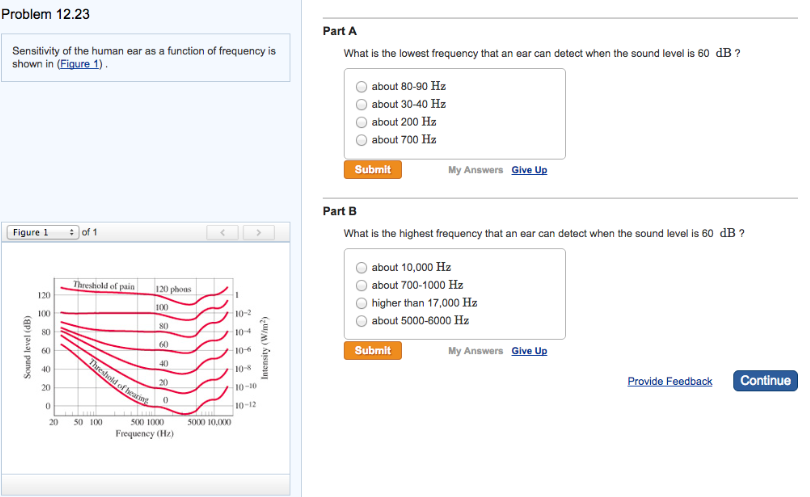Submit the Part A answer
The height and width of the screenshot is (497, 810).
click(372, 170)
